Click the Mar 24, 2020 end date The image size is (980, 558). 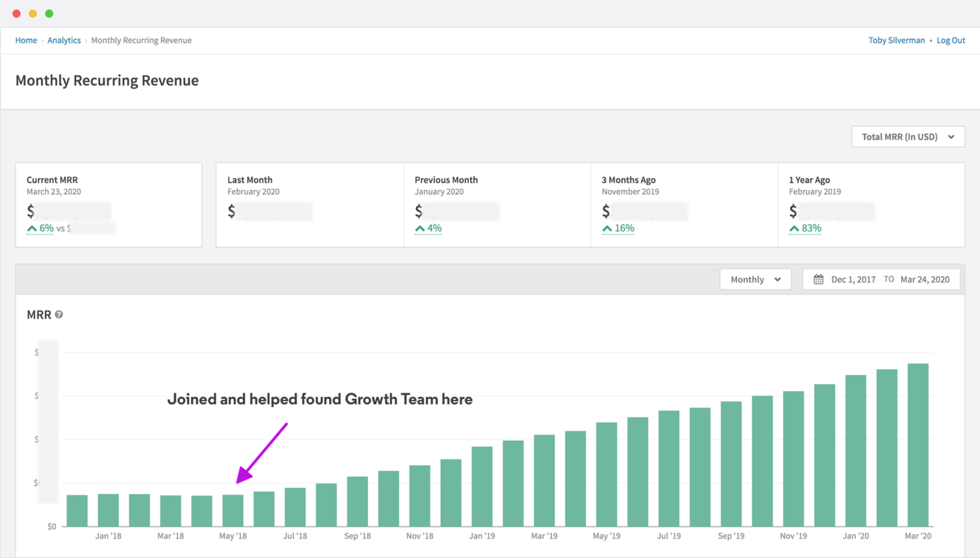926,279
